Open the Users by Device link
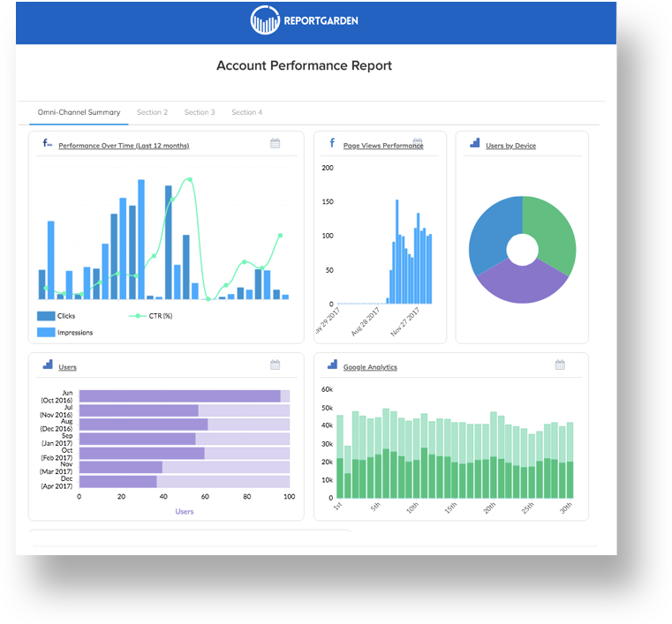 tap(511, 146)
